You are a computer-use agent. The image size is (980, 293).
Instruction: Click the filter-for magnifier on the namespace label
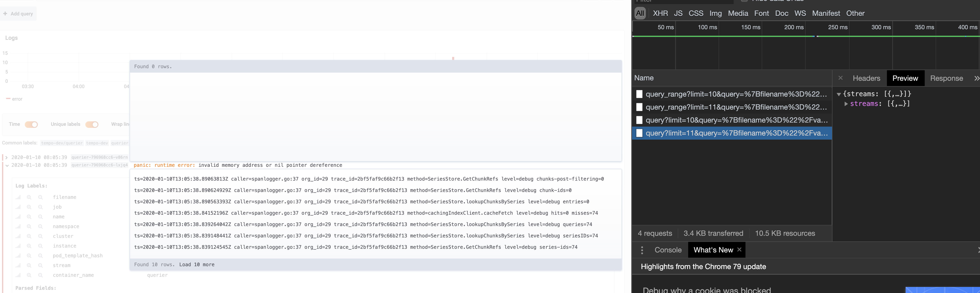tap(29, 226)
